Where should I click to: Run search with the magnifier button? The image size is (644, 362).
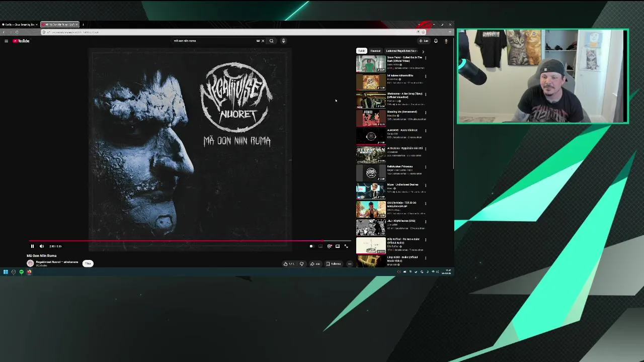[271, 41]
